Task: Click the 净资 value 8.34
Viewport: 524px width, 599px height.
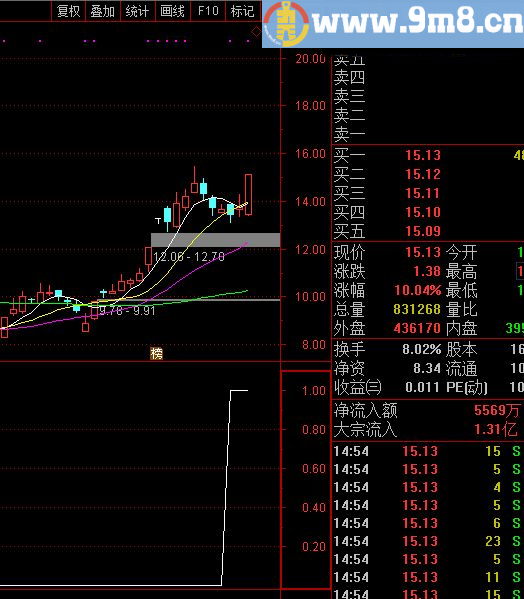Action: coord(427,368)
